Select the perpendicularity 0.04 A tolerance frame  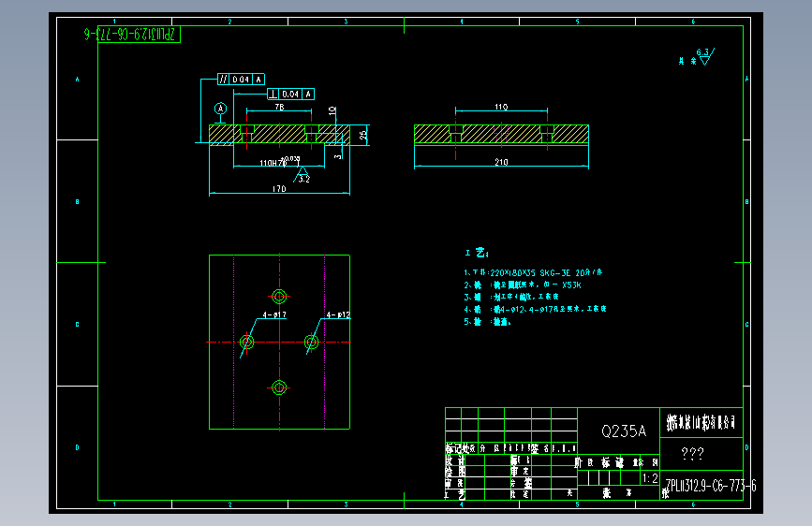[290, 94]
